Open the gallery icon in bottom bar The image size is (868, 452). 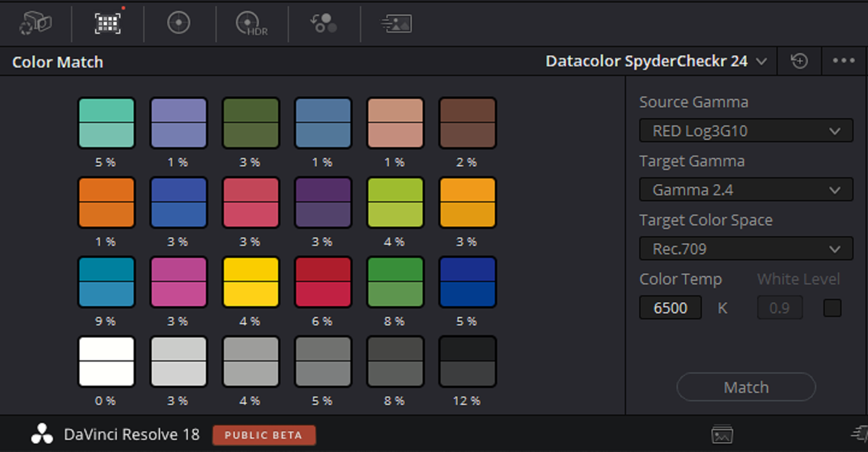coord(722,434)
